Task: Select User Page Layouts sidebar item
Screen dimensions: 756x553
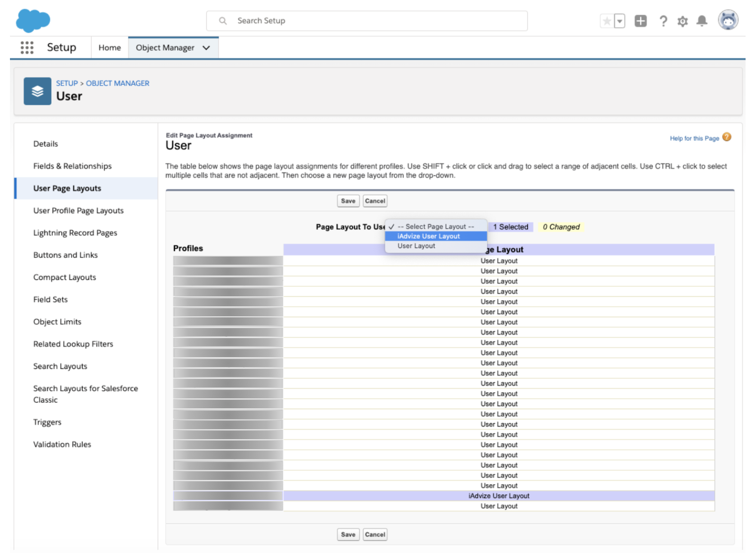Action: [86, 188]
